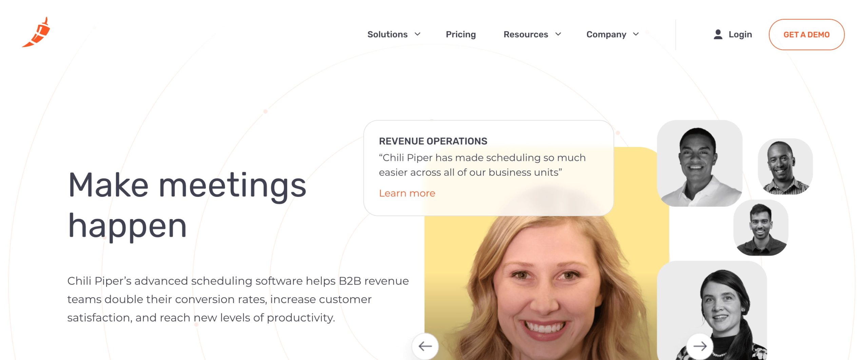Click the GET A DEMO button
The height and width of the screenshot is (360, 868).
pos(806,35)
